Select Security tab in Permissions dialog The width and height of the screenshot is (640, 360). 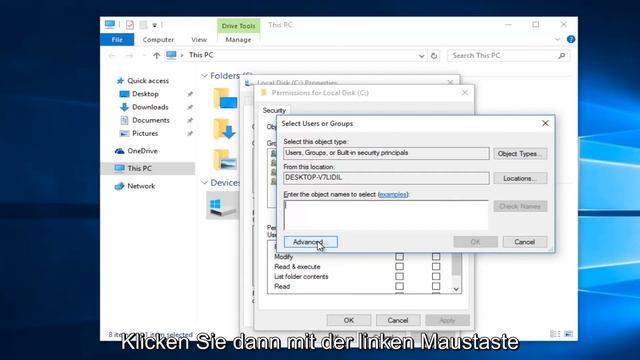(274, 111)
